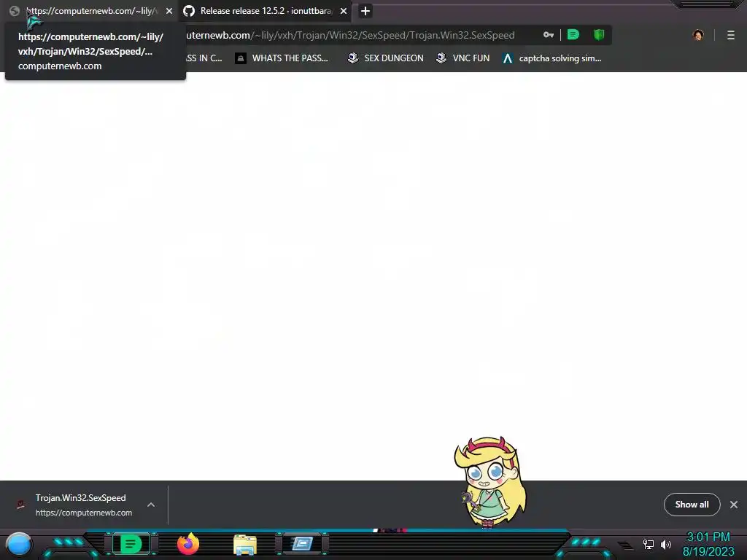Open the partially hidden 'SS IN C...' bookmark

click(x=204, y=58)
